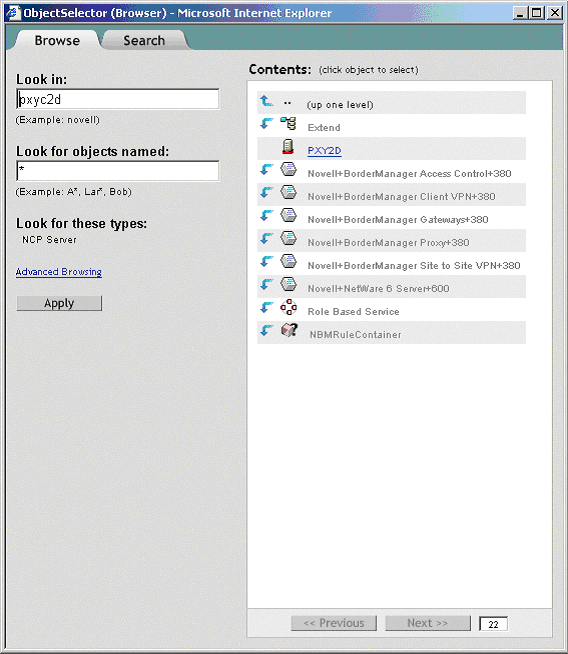Click the (up one level) text
Screen dimensions: 568x654
click(340, 105)
